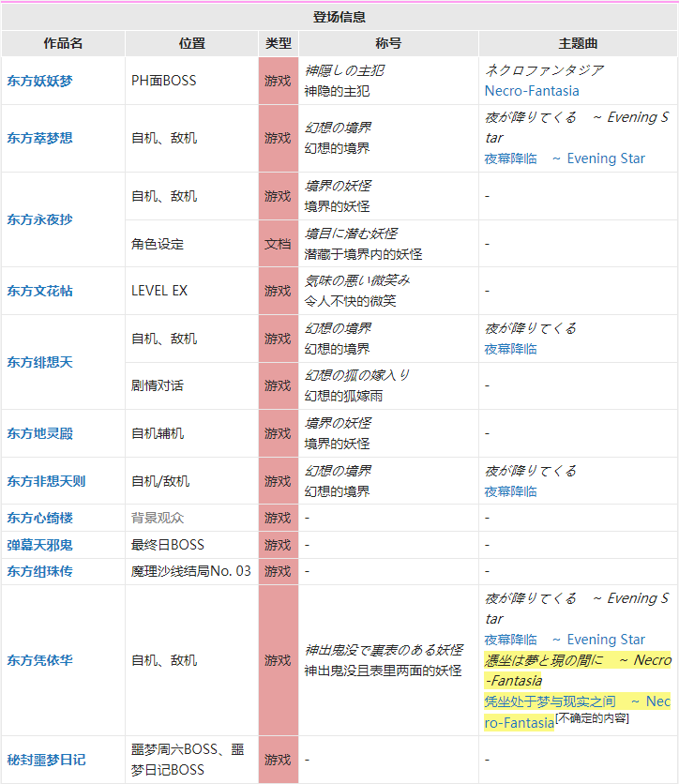Click 自机、敌机 cell in 东方萃梦想 row
The image size is (679, 784).
192,138
